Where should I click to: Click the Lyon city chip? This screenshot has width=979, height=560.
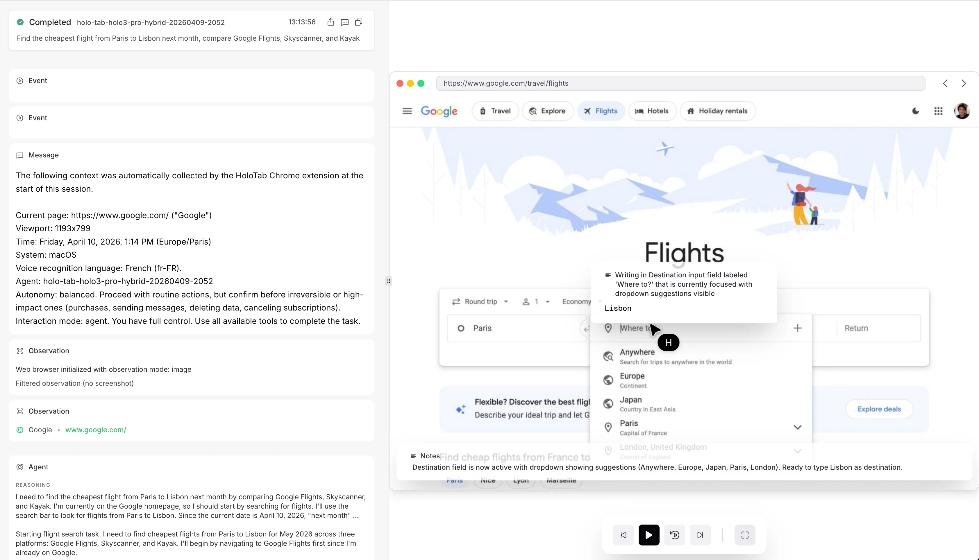(521, 481)
